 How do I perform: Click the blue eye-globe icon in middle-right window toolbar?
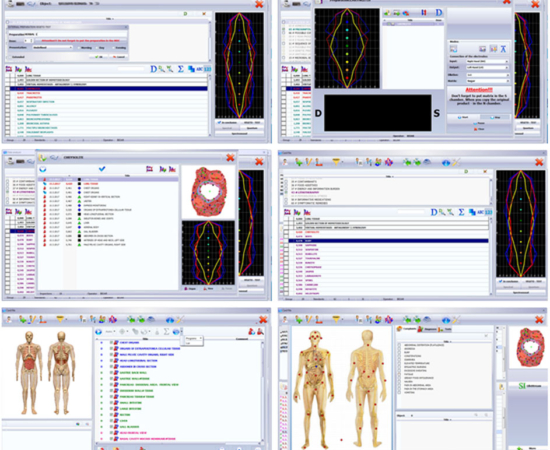click(446, 162)
